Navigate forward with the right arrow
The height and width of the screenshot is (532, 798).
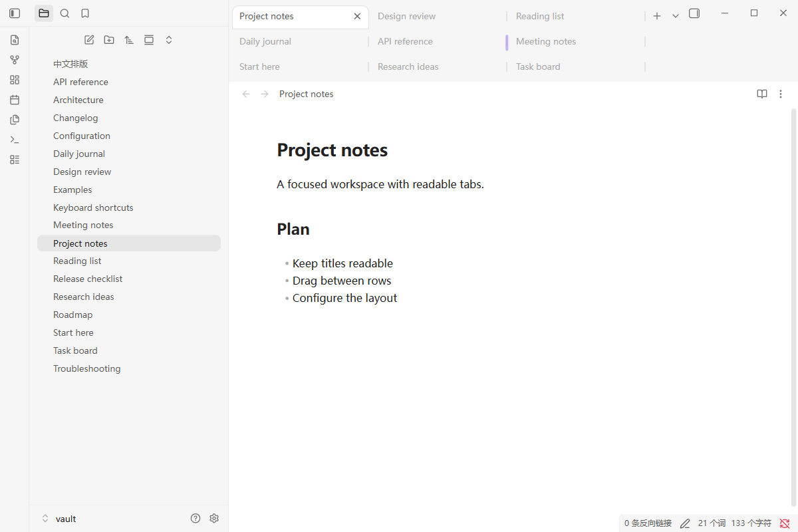[x=265, y=94]
